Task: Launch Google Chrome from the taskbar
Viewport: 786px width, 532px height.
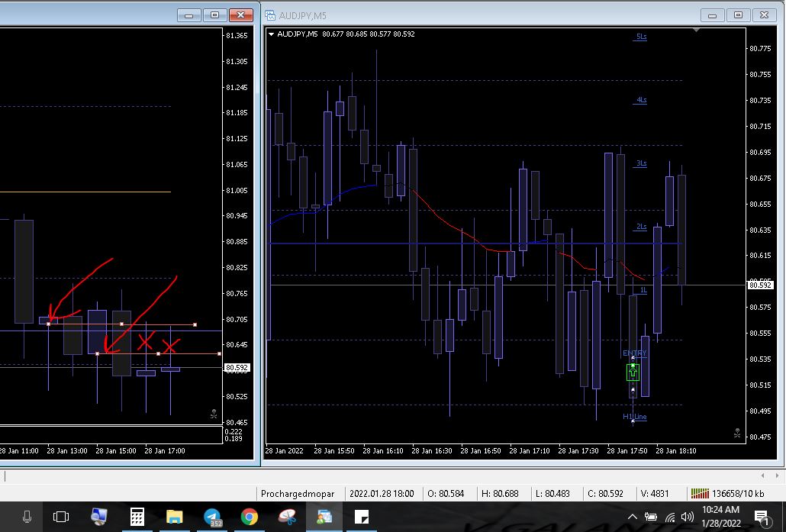Action: pyautogui.click(x=250, y=517)
